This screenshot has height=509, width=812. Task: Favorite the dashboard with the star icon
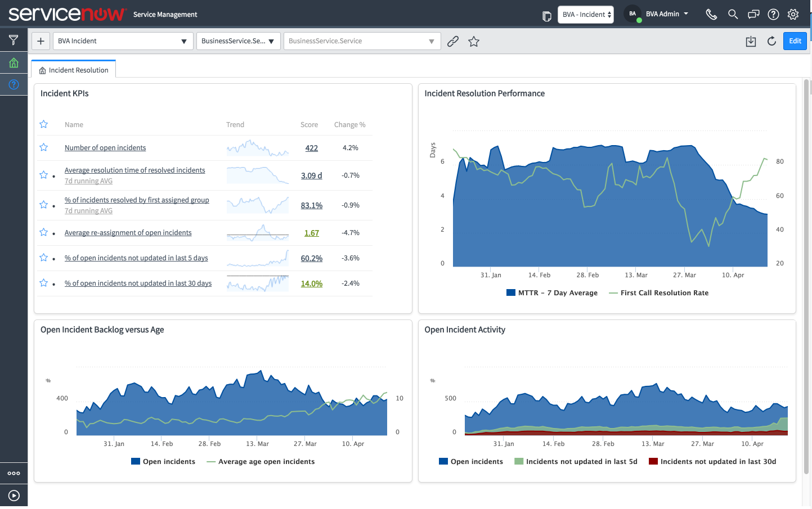point(473,40)
